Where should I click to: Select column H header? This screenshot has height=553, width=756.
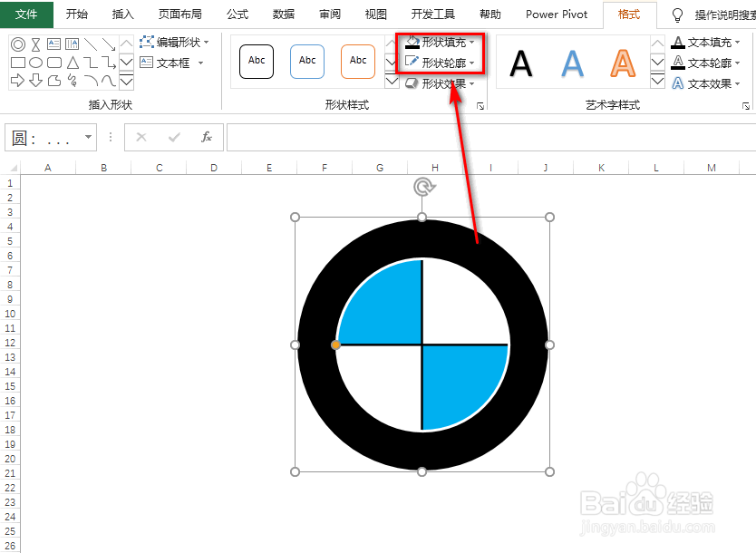pyautogui.click(x=435, y=168)
